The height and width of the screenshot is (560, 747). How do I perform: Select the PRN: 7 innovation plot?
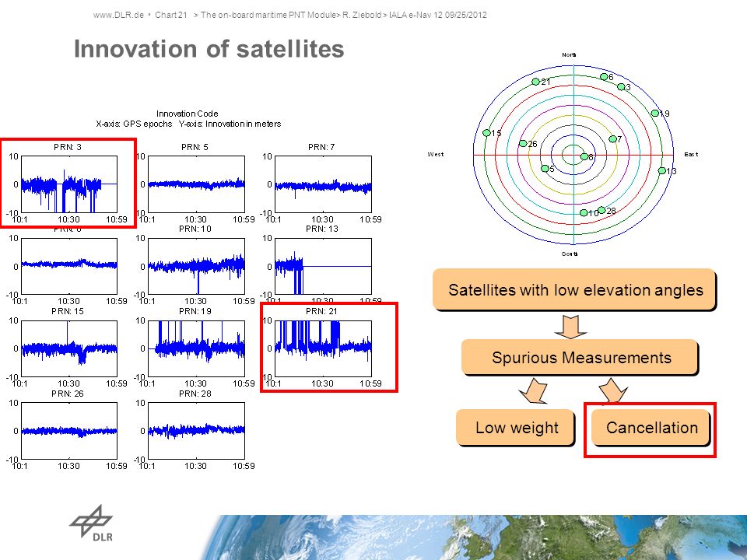tap(323, 184)
